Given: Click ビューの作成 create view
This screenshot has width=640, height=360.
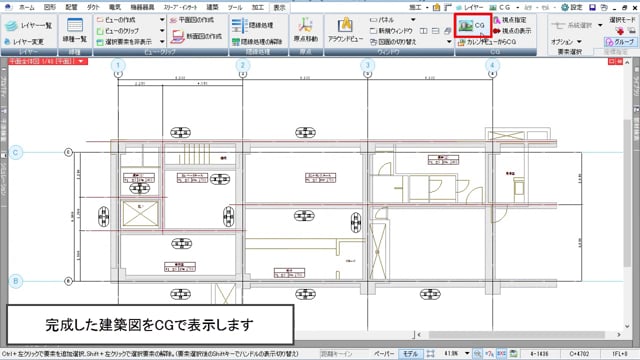Looking at the screenshot, I should click(x=116, y=20).
